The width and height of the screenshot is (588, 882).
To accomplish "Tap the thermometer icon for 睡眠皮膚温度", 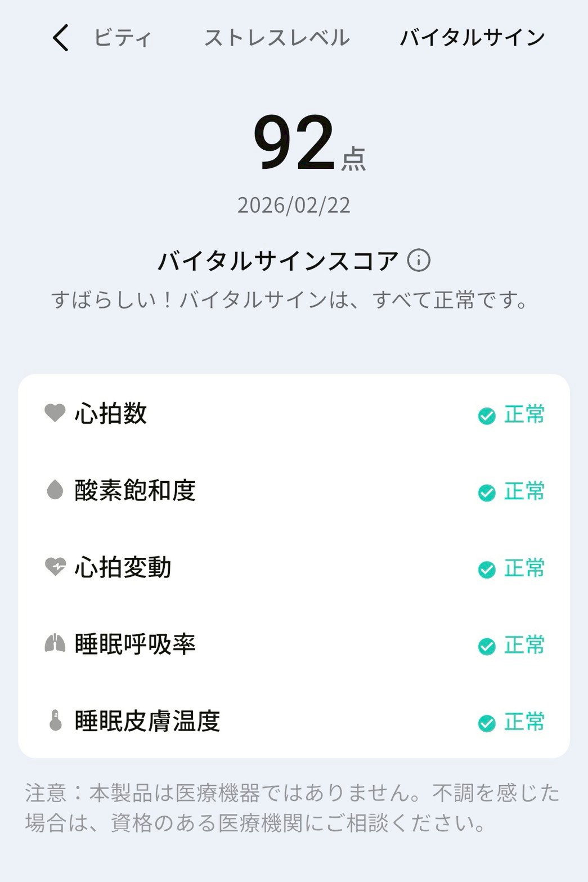I will tap(55, 720).
